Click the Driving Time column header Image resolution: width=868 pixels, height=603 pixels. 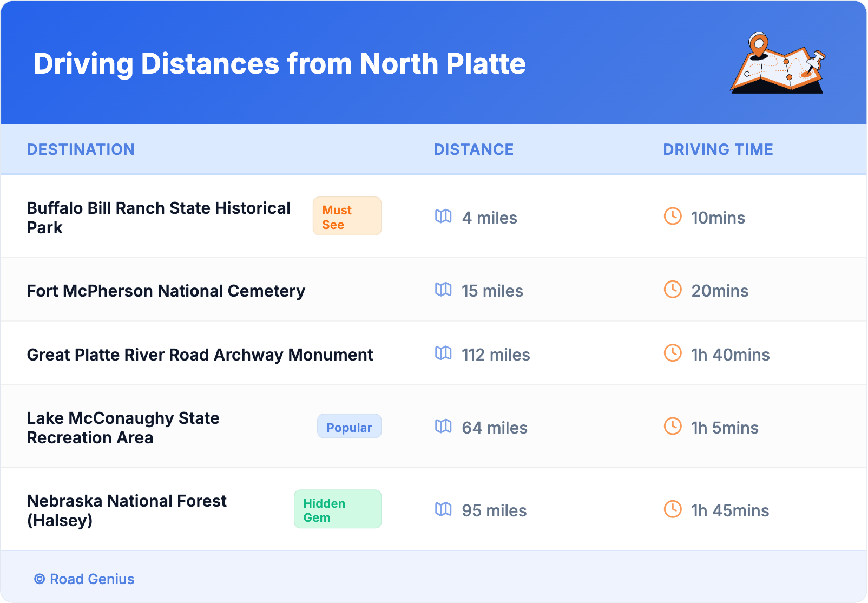tap(718, 149)
